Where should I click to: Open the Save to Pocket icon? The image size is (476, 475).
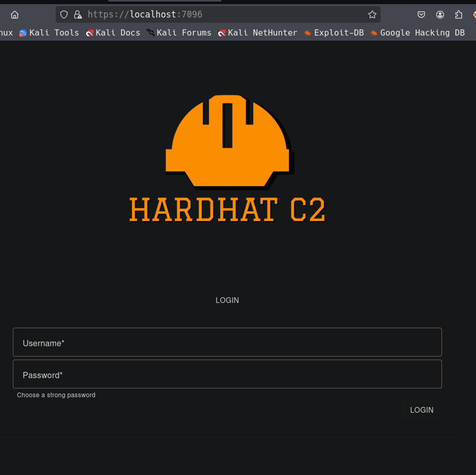point(421,14)
